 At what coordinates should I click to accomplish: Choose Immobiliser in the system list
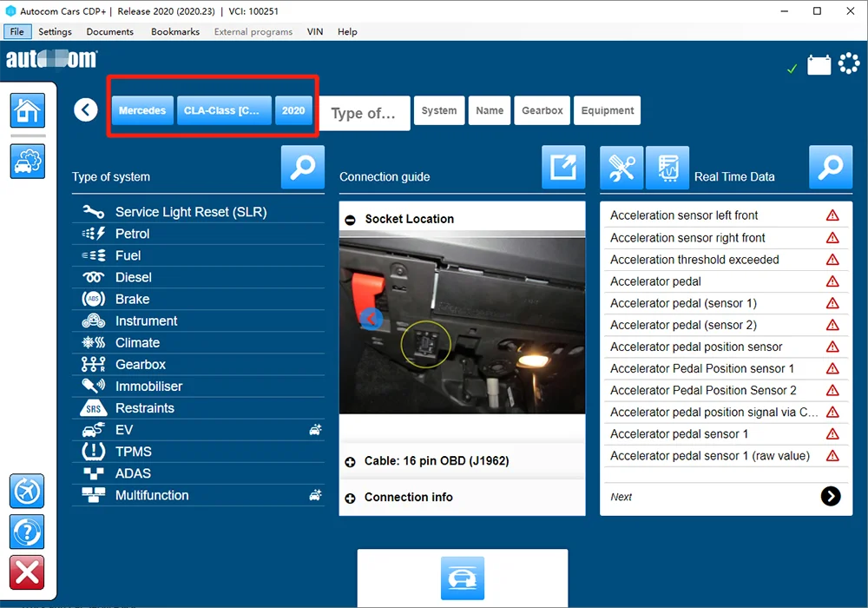pyautogui.click(x=198, y=386)
